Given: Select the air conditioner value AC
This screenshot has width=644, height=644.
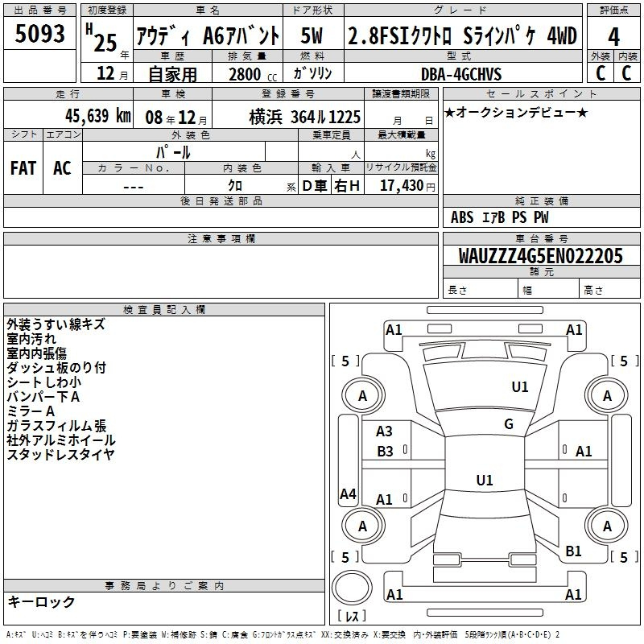Looking at the screenshot, I should point(62,168).
